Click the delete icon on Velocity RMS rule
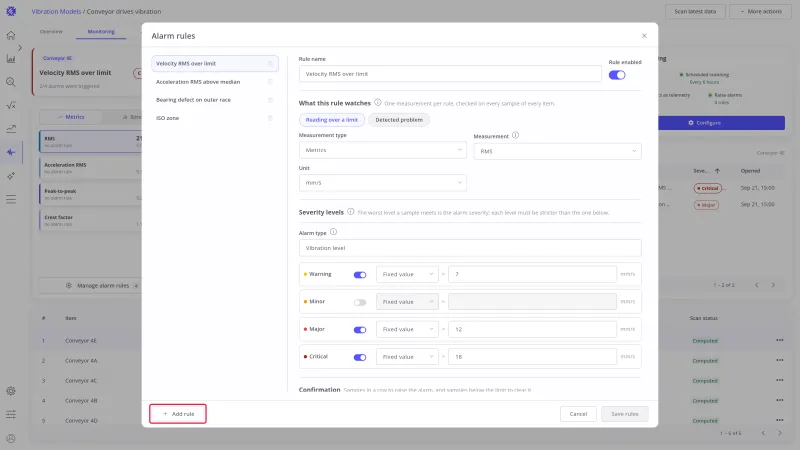The image size is (800, 450). click(270, 64)
